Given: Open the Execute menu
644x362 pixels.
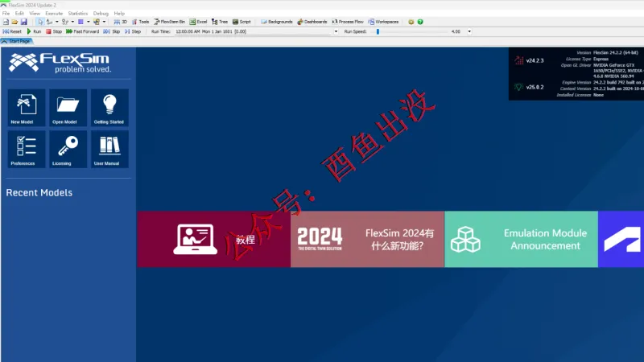Looking at the screenshot, I should [54, 14].
